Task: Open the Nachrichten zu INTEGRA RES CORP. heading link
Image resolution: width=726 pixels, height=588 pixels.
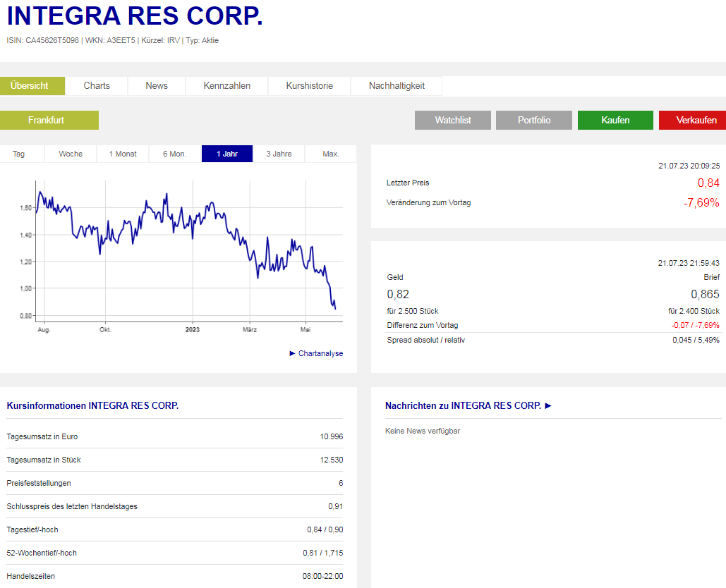Action: click(468, 405)
